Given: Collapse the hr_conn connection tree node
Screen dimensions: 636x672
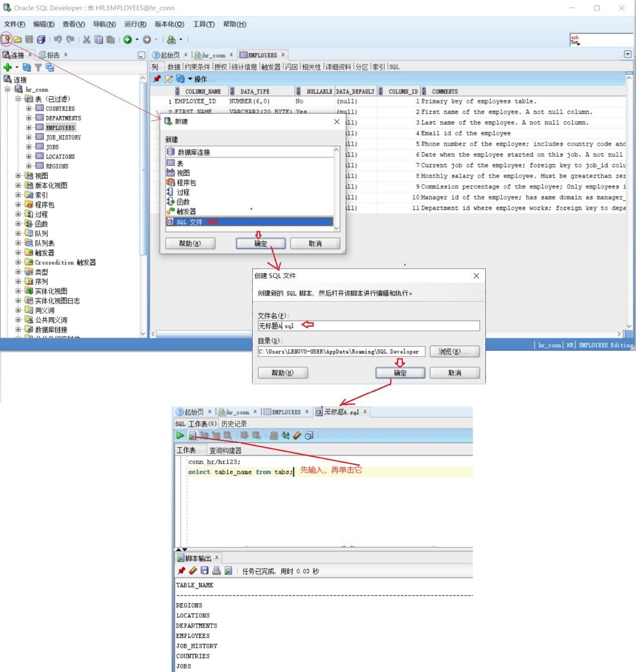Looking at the screenshot, I should [7, 89].
